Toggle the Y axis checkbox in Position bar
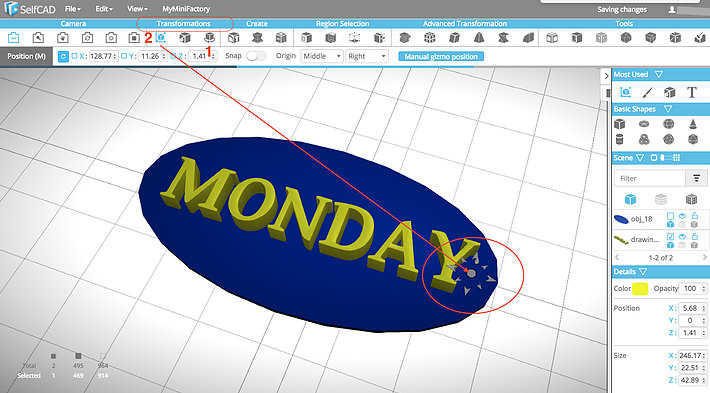The height and width of the screenshot is (393, 710). 124,56
